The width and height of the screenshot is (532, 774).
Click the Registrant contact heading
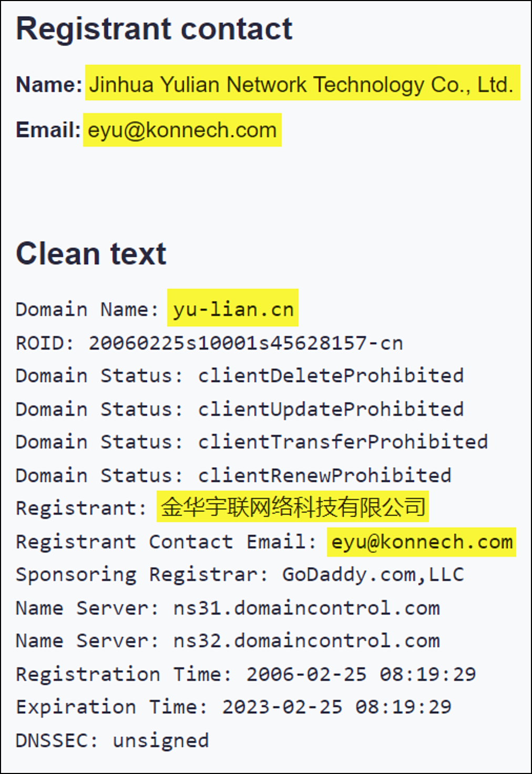tap(154, 29)
